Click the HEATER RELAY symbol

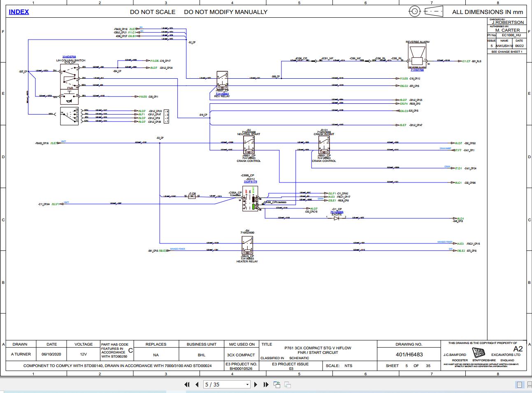[247, 245]
